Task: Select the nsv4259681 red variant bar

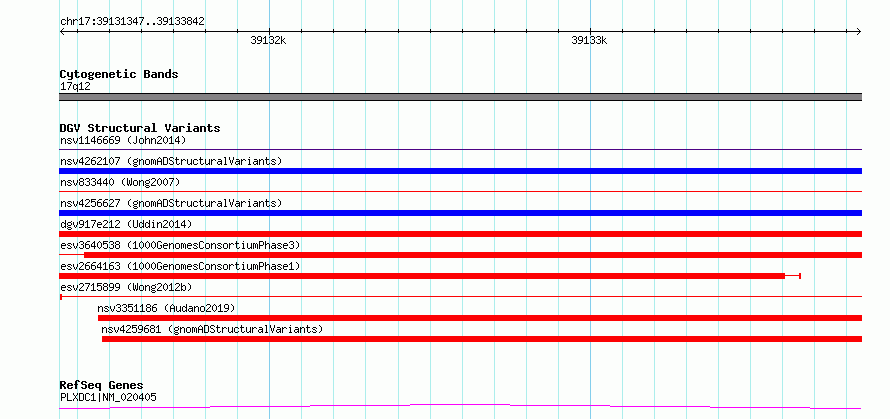Action: tap(482, 339)
